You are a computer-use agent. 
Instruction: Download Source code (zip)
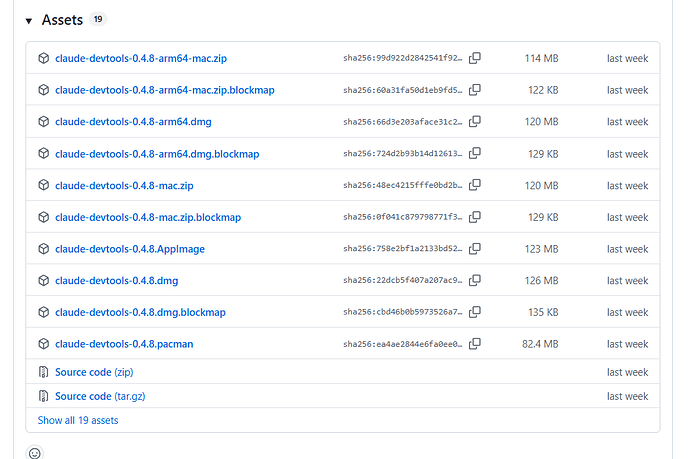coord(94,372)
